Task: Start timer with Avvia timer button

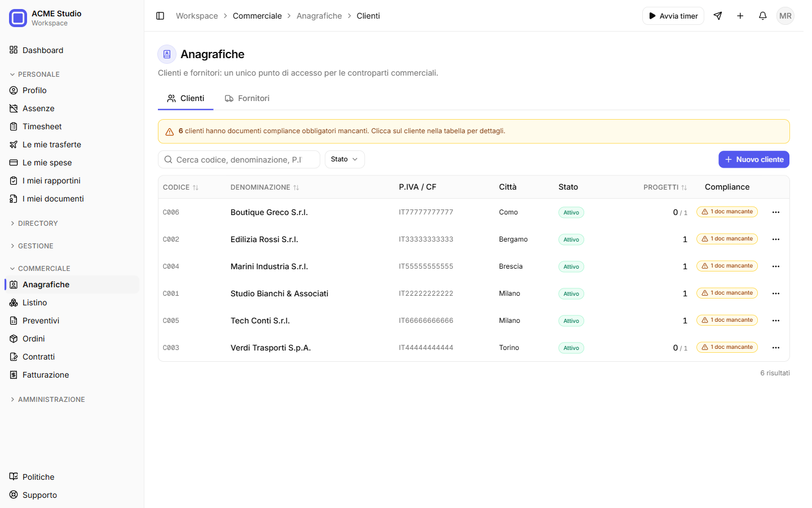Action: 673,16
